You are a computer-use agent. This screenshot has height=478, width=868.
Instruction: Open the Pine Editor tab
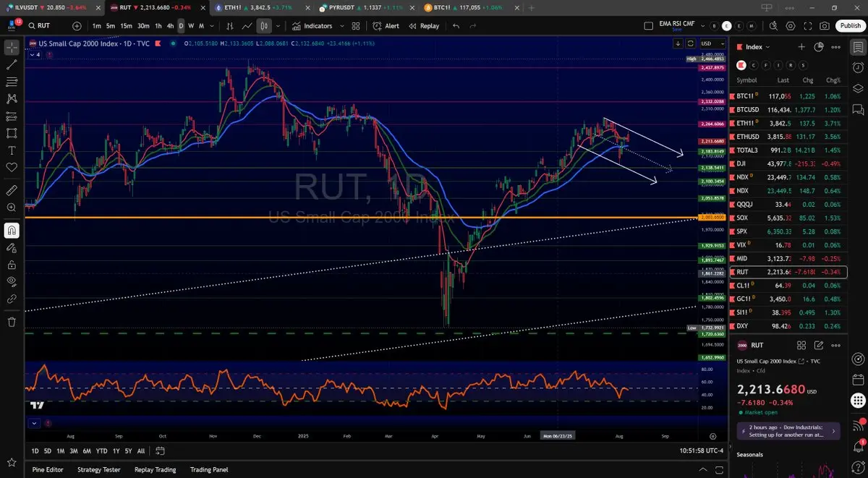[x=48, y=469]
